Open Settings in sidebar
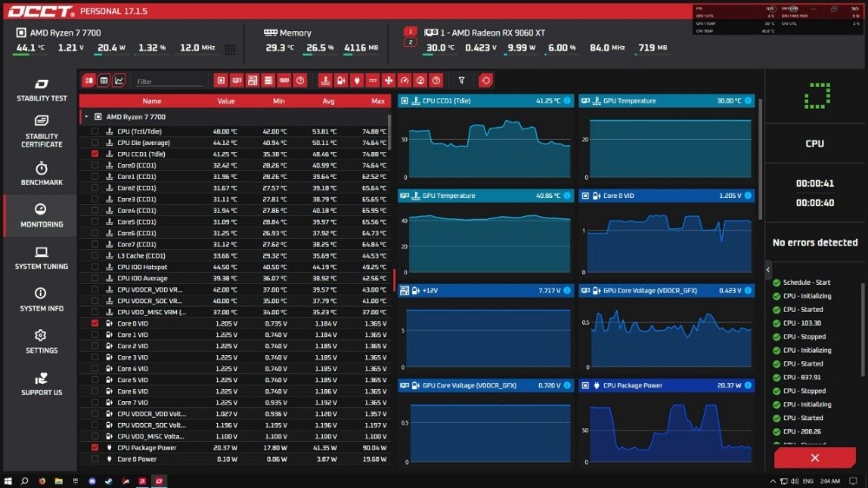Screen dimensions: 868x488 [42, 342]
